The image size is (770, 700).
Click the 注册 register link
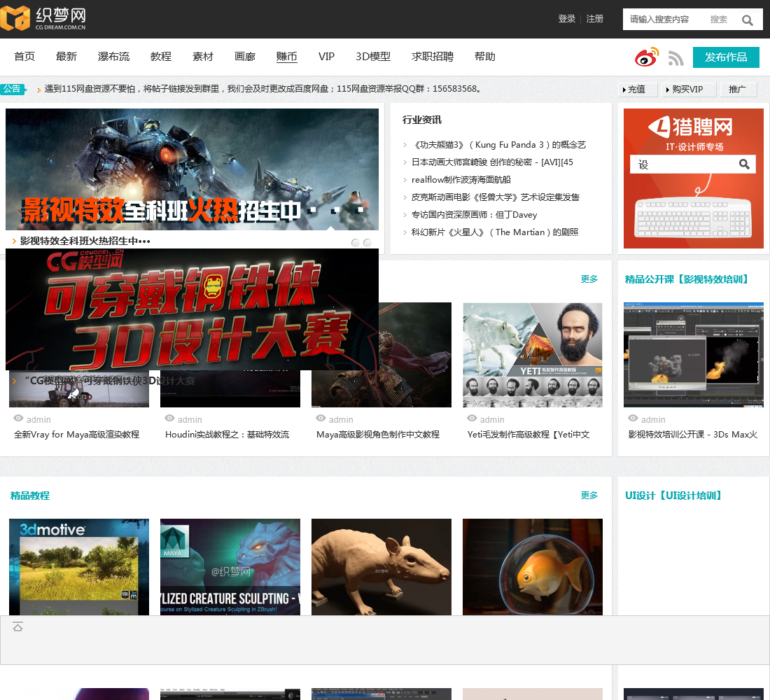coord(595,19)
